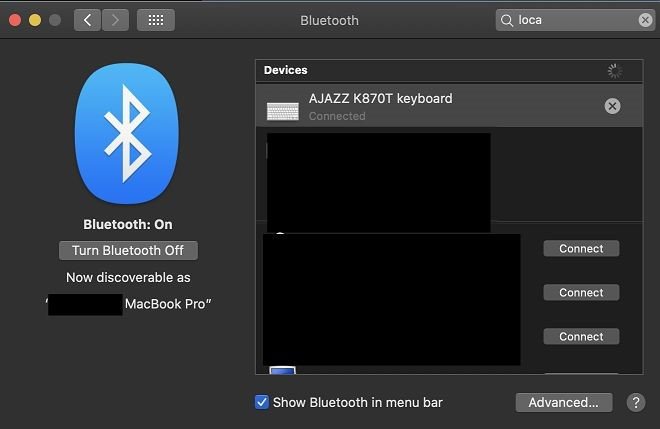
Task: Select the AJAZZ K870T keyboard row name
Action: point(381,99)
